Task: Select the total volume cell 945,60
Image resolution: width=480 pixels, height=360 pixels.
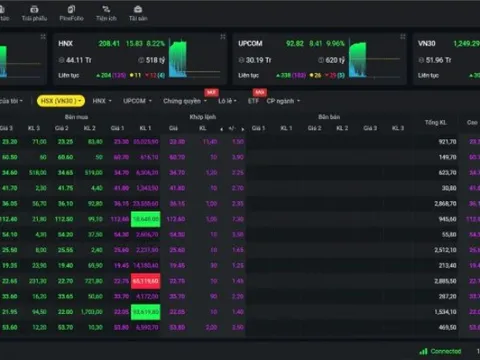Action: coord(447,219)
